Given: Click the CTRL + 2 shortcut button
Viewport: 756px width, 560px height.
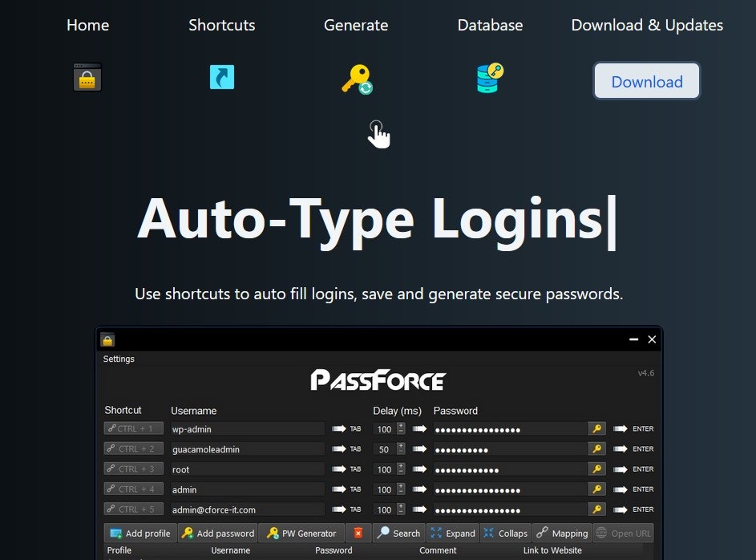Looking at the screenshot, I should pos(134,448).
